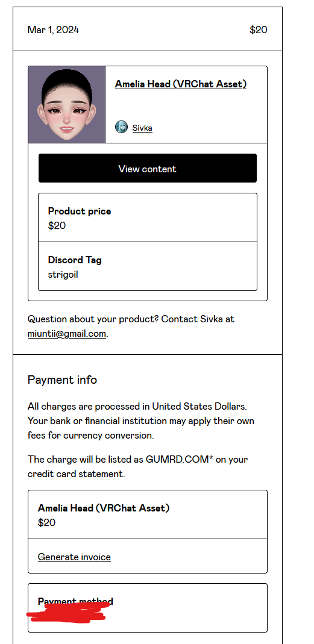Click the "Question about your product?" text
This screenshot has width=314, height=644.
pyautogui.click(x=93, y=319)
